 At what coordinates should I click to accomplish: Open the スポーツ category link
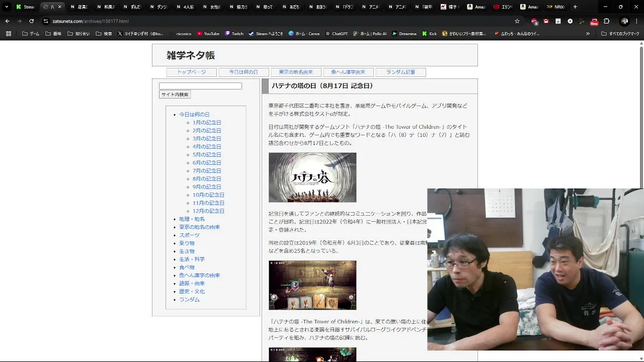(x=189, y=235)
